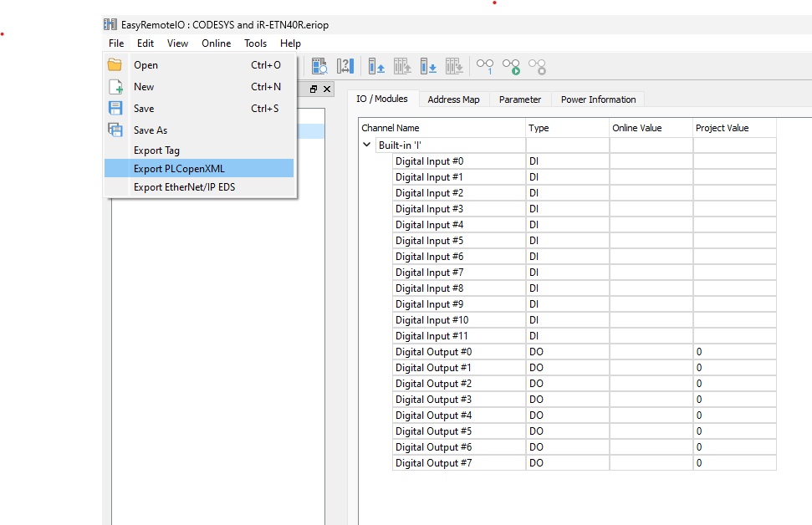This screenshot has width=812, height=525.
Task: Click the Save floppy icon in File menu
Action: [x=115, y=108]
